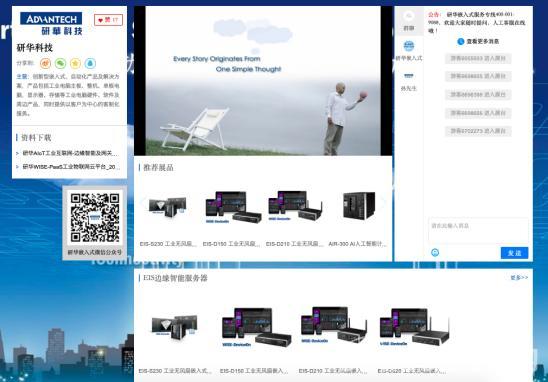Image resolution: width=548 pixels, height=382 pixels.
Task: Open EIS-D150 thumbnail in 推荐展品
Action: click(x=233, y=207)
